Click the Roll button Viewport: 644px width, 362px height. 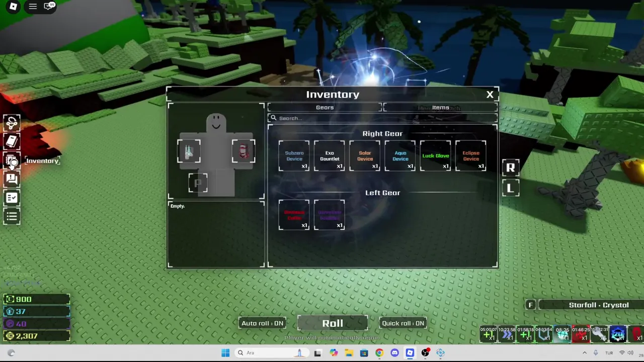click(333, 323)
